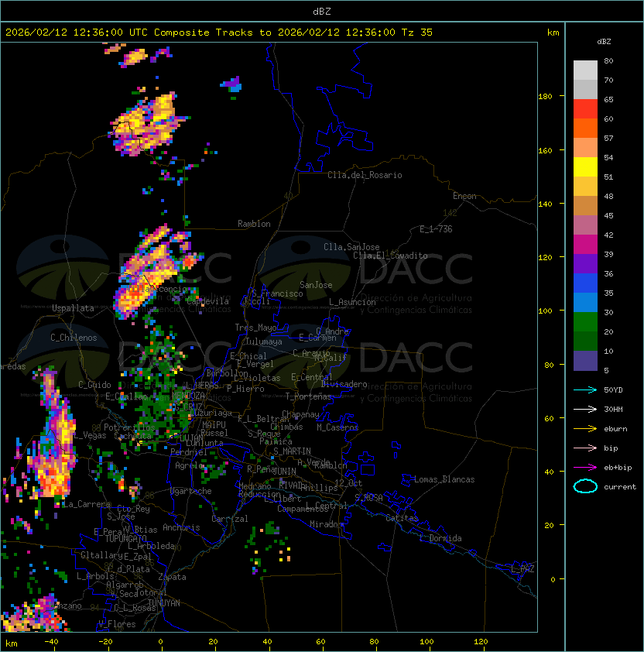Click the 'Lomas_Blancas' map label
The image size is (644, 652).
click(x=444, y=479)
